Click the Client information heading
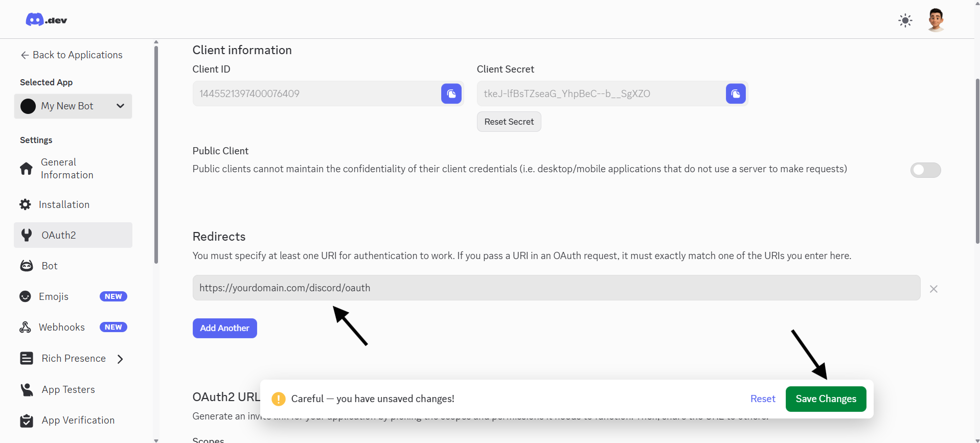This screenshot has width=980, height=443. pos(242,50)
